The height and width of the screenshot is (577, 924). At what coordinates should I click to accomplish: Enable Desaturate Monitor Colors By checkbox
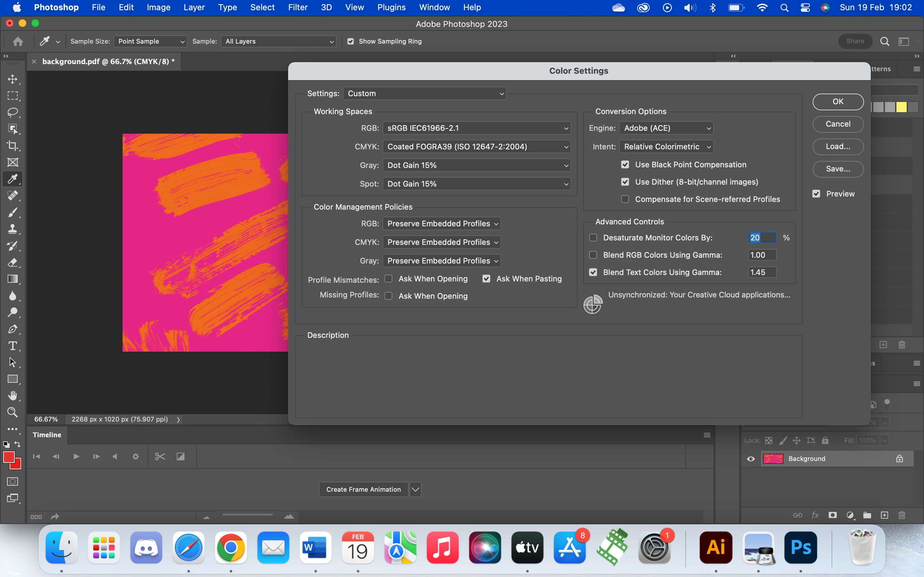click(593, 238)
